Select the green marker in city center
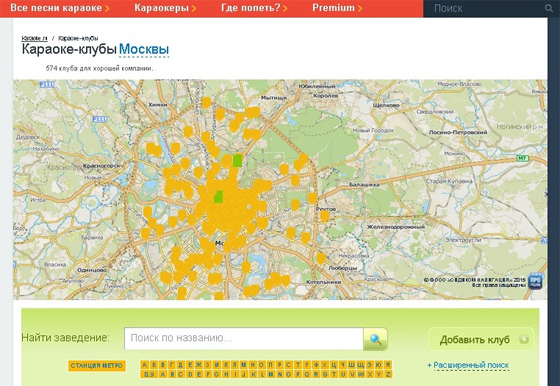560x386 pixels. [x=218, y=197]
